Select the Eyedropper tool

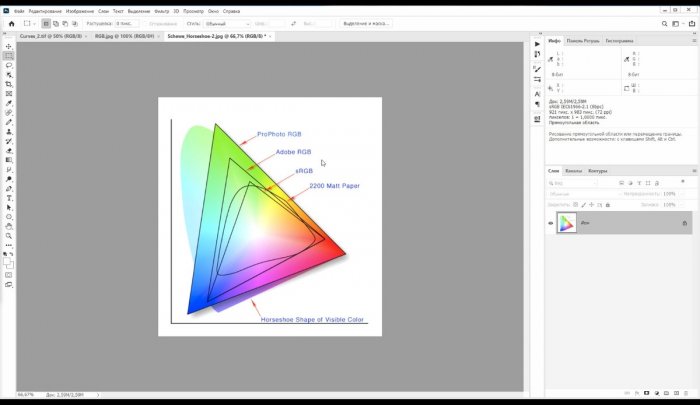[x=9, y=103]
